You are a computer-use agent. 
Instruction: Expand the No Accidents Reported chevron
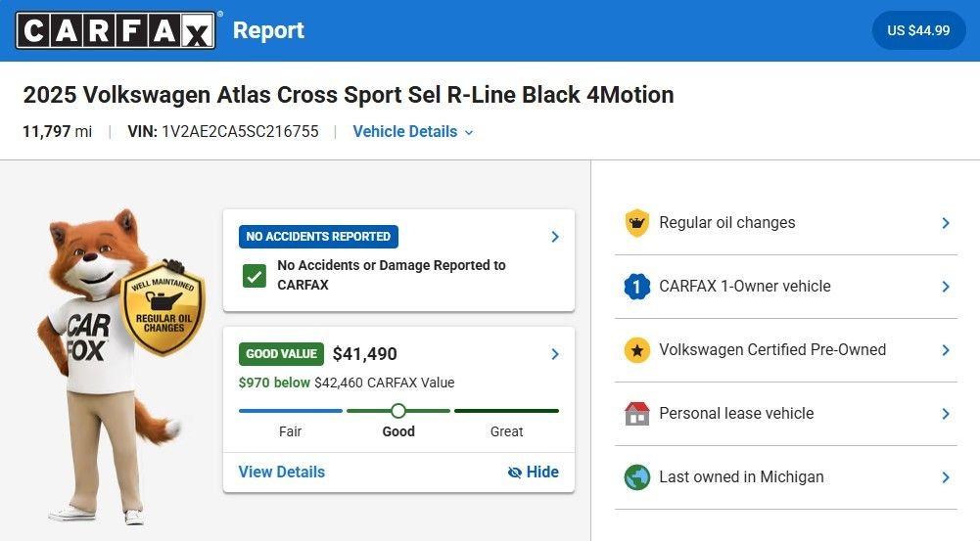pos(554,237)
